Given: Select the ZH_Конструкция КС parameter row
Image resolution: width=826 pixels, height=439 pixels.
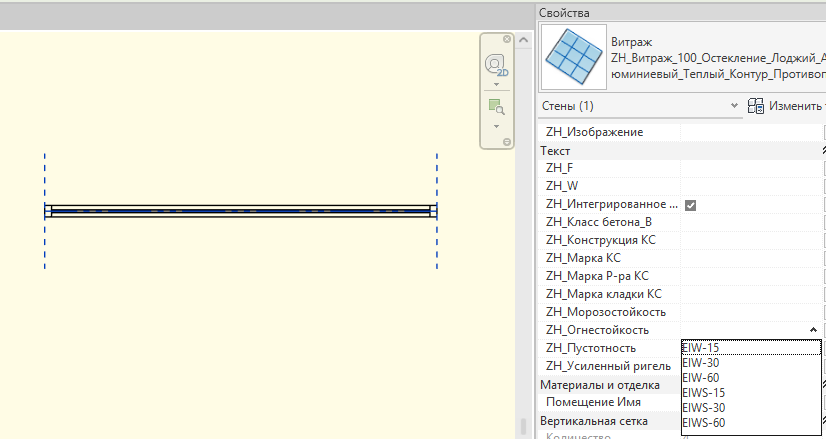Looking at the screenshot, I should point(682,240).
